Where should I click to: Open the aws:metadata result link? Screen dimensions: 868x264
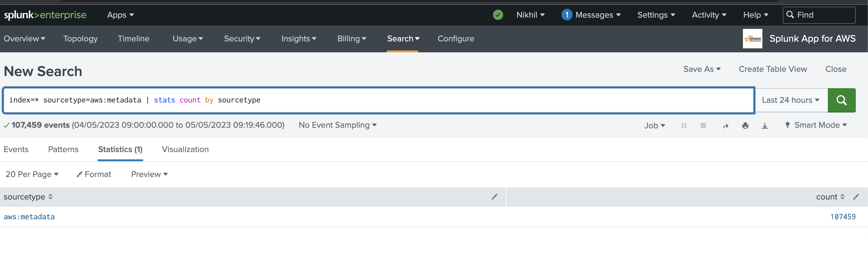[x=29, y=217]
